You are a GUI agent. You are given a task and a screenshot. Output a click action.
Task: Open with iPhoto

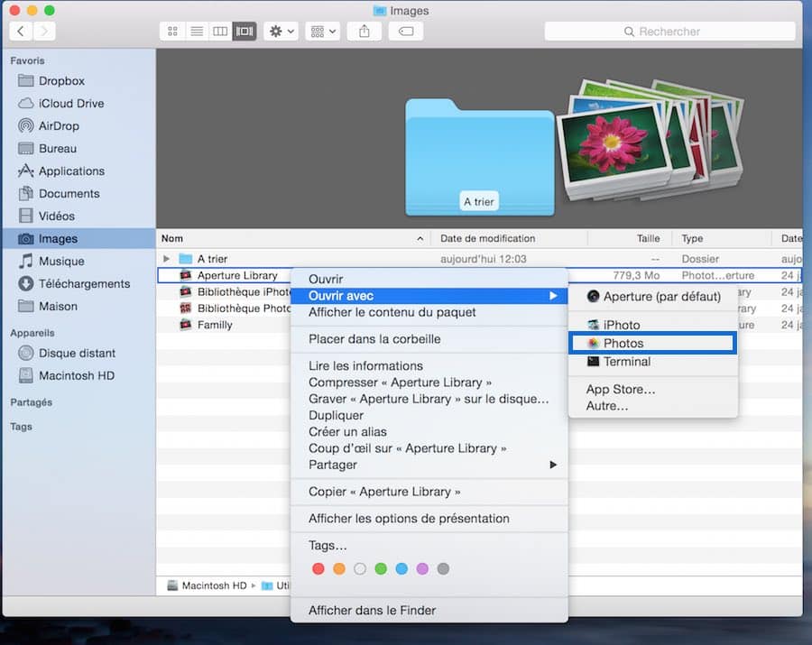[653, 325]
